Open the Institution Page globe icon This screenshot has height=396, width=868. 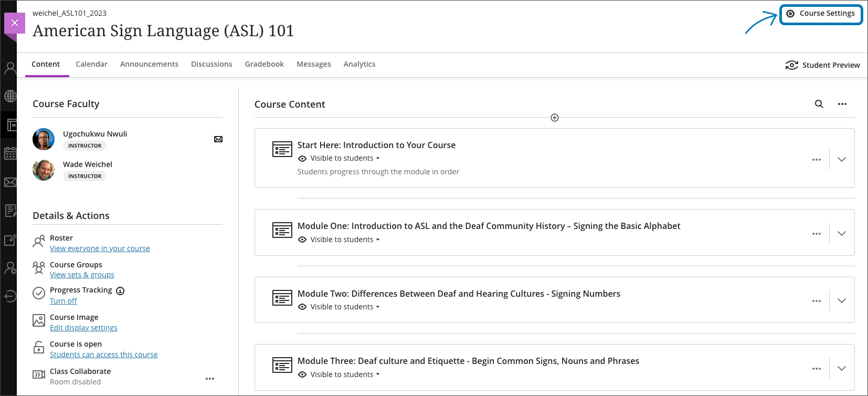[9, 96]
